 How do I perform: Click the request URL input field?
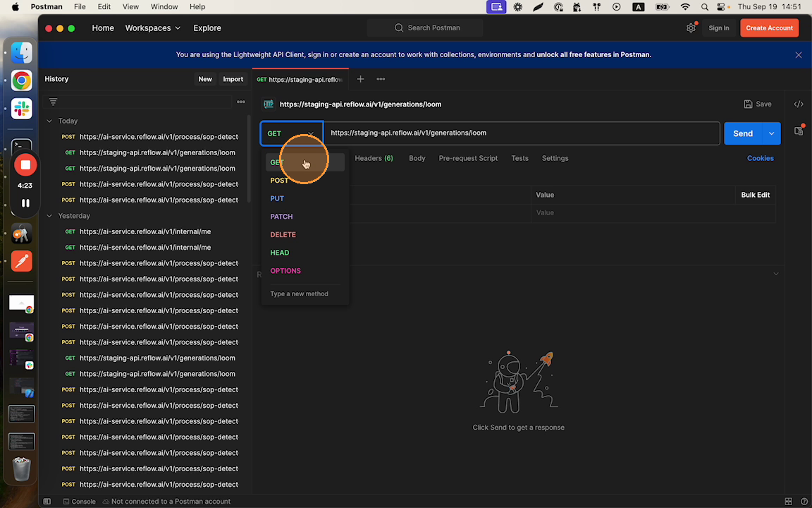click(522, 133)
